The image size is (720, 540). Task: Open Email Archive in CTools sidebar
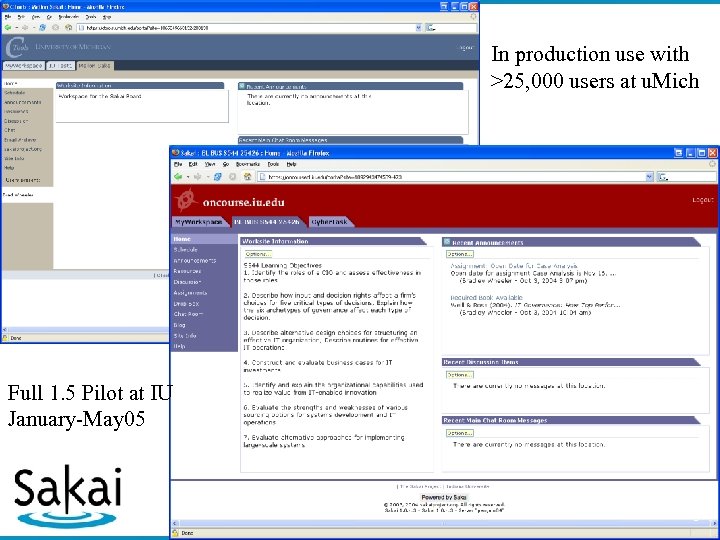point(20,140)
